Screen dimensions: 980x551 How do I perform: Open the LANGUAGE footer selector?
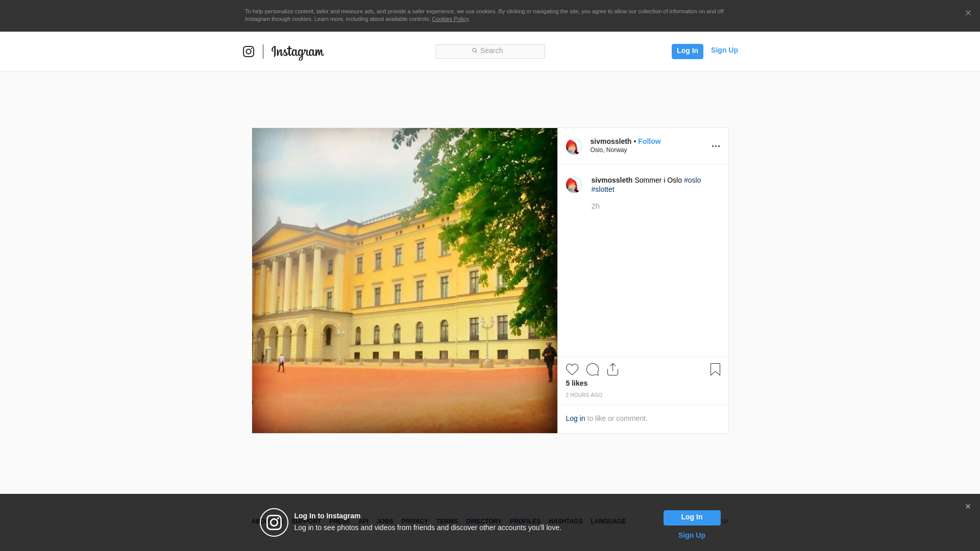pyautogui.click(x=608, y=521)
